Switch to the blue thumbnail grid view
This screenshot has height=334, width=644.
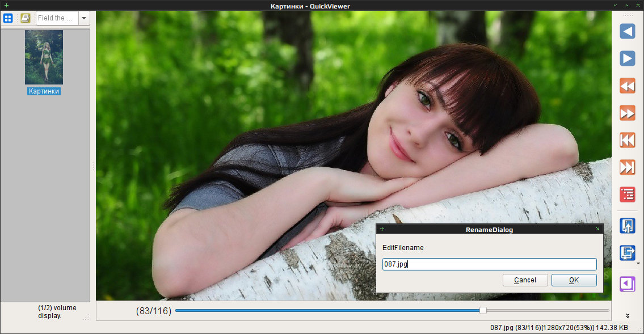tap(8, 18)
